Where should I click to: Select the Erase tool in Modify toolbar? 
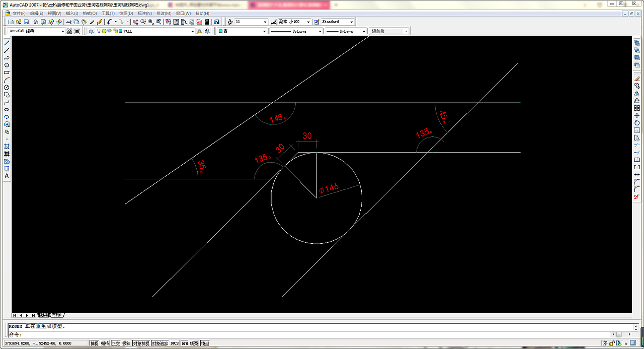(636, 78)
